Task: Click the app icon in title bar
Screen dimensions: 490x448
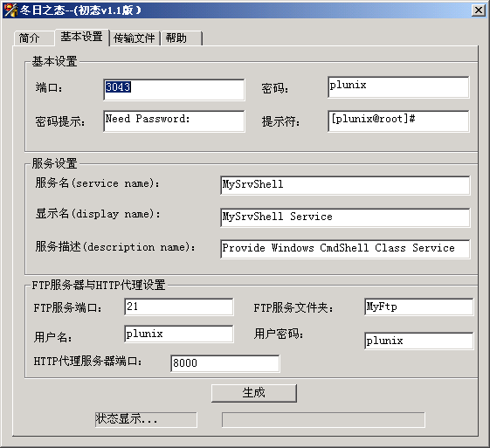Action: coord(10,10)
